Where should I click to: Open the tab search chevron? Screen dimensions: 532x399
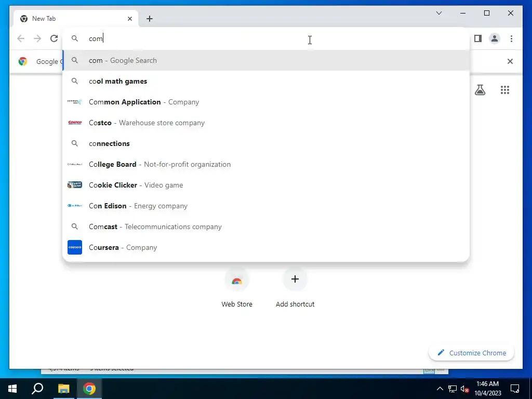coord(438,13)
